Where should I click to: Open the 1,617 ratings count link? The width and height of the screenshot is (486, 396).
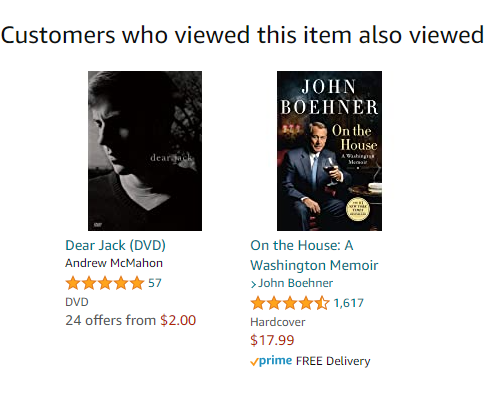tap(348, 303)
